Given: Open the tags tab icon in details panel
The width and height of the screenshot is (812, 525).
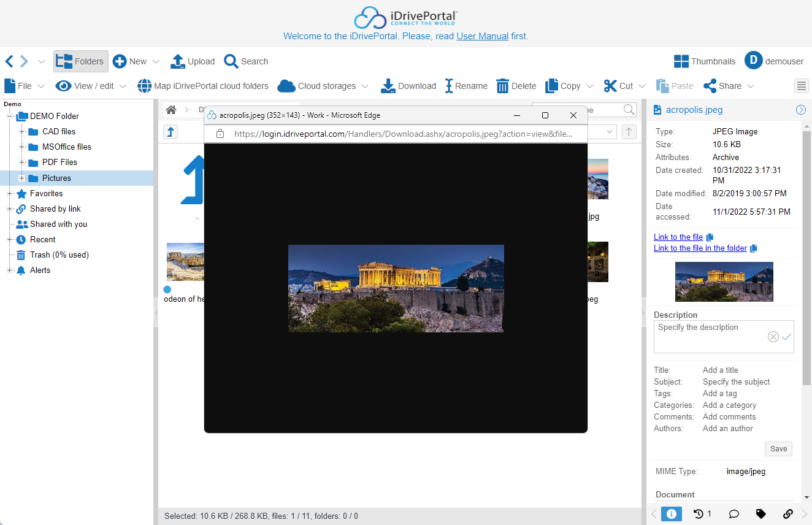Looking at the screenshot, I should tap(760, 514).
